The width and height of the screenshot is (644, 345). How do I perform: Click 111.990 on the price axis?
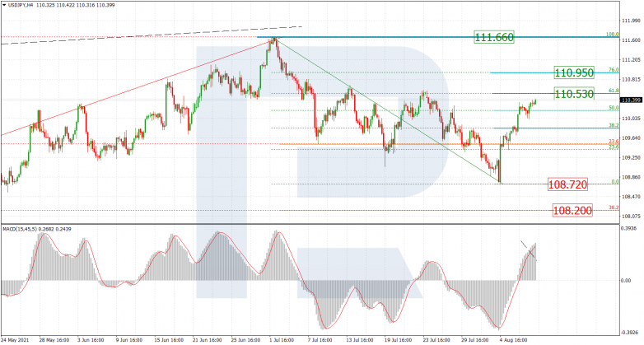(631, 20)
